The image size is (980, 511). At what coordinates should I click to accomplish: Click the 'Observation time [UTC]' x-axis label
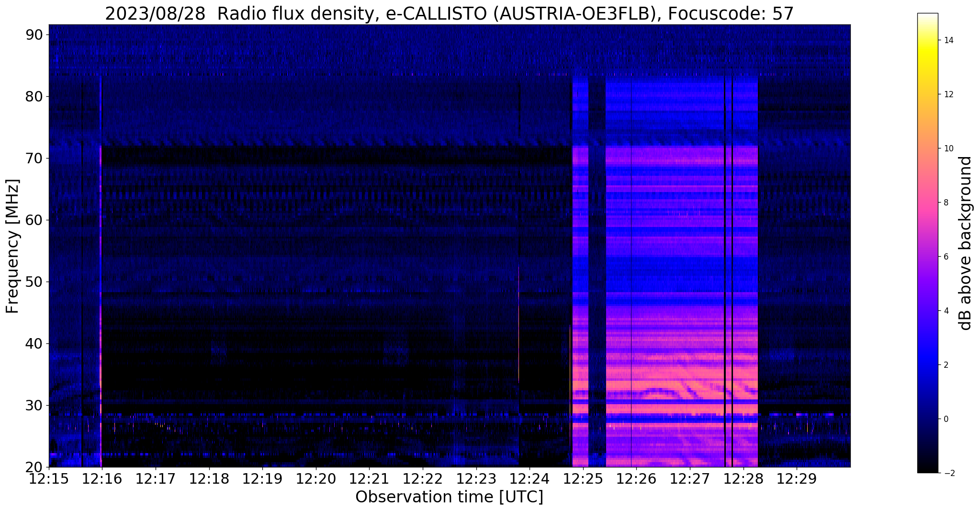tap(449, 497)
